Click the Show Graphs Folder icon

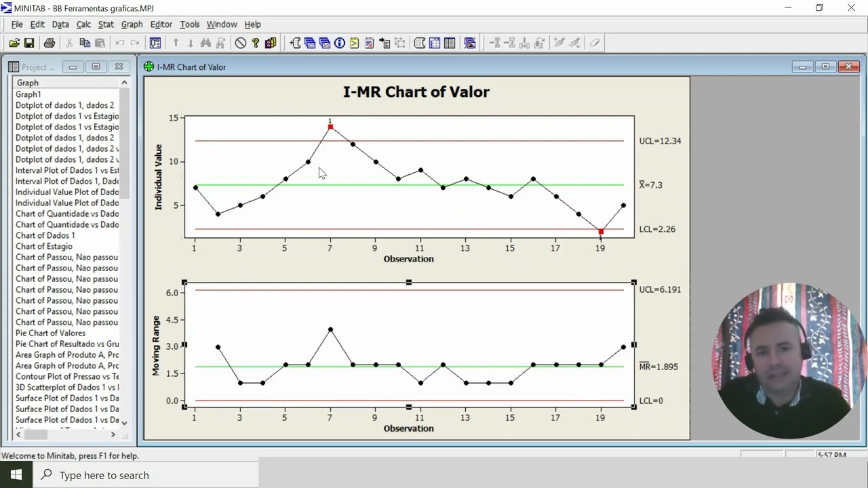(325, 43)
